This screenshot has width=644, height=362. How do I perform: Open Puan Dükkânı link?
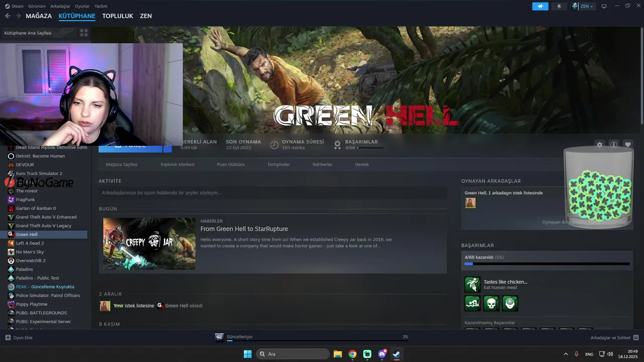pos(230,164)
